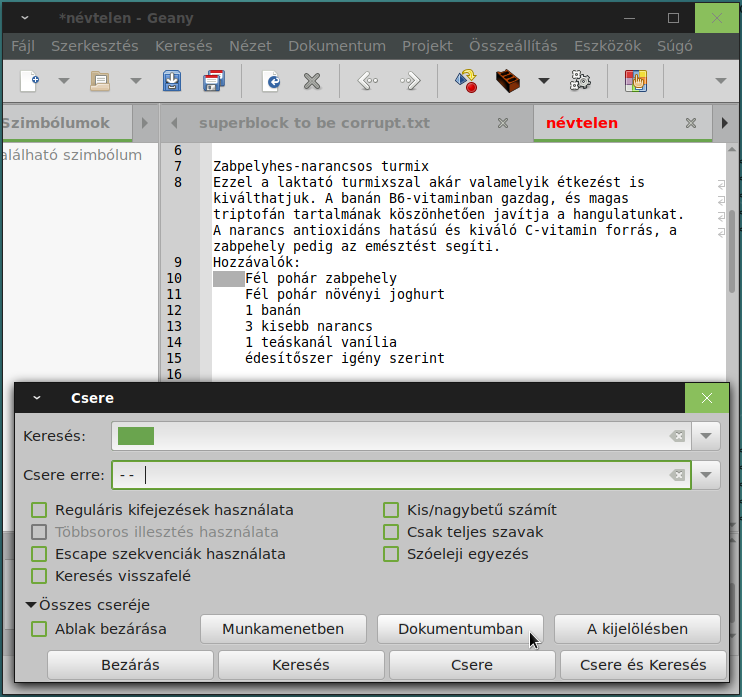Viewport: 742px width, 697px height.
Task: Click the Munkamenetben button
Action: tap(283, 629)
